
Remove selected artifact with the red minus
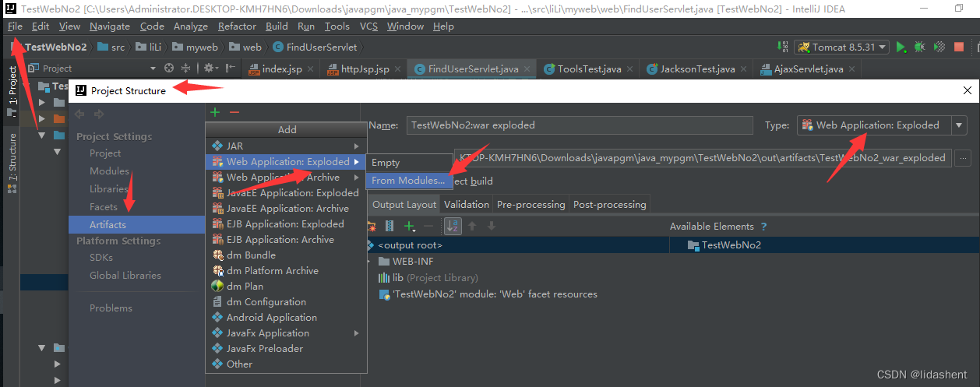pos(234,112)
